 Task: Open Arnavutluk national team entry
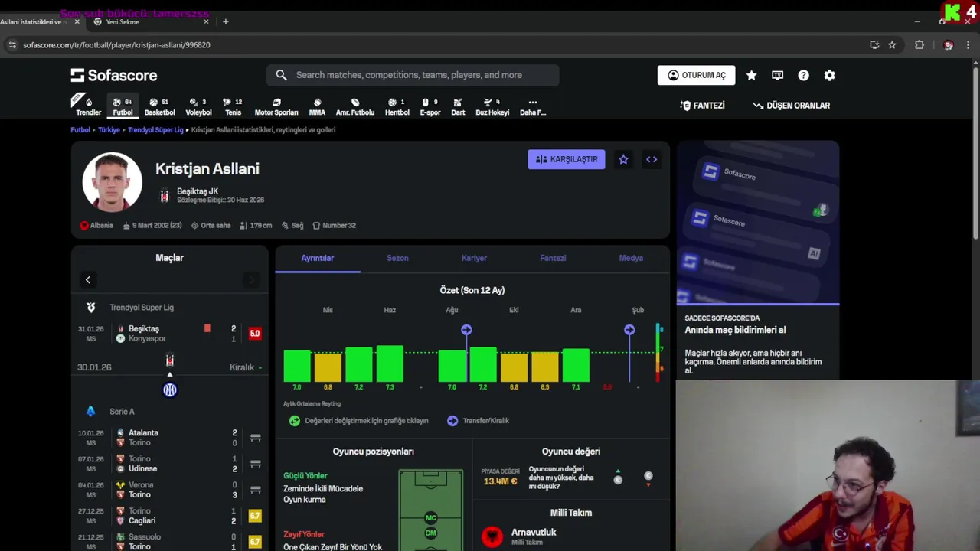[x=571, y=536]
